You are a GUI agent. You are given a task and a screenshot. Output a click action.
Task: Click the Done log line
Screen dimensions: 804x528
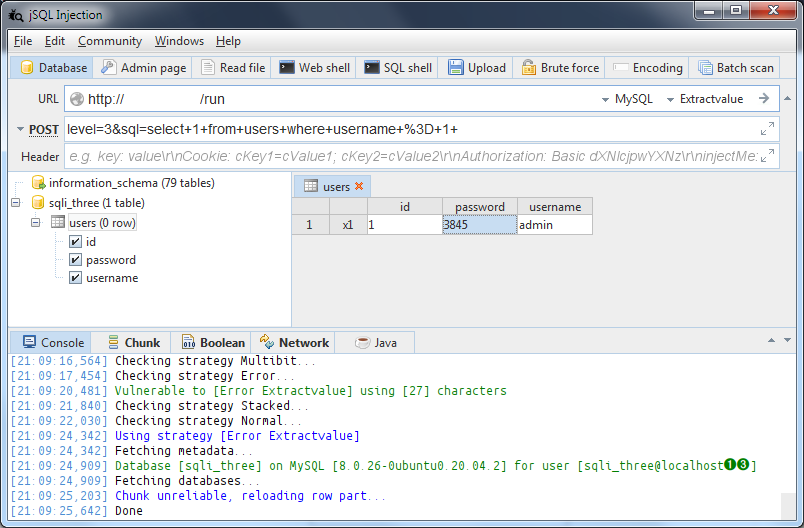[129, 511]
